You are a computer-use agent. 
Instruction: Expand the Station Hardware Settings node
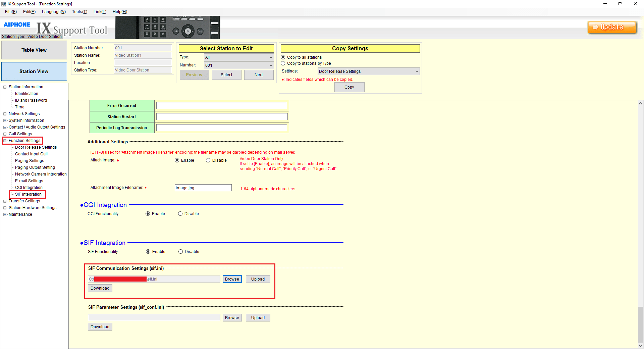(x=5, y=208)
